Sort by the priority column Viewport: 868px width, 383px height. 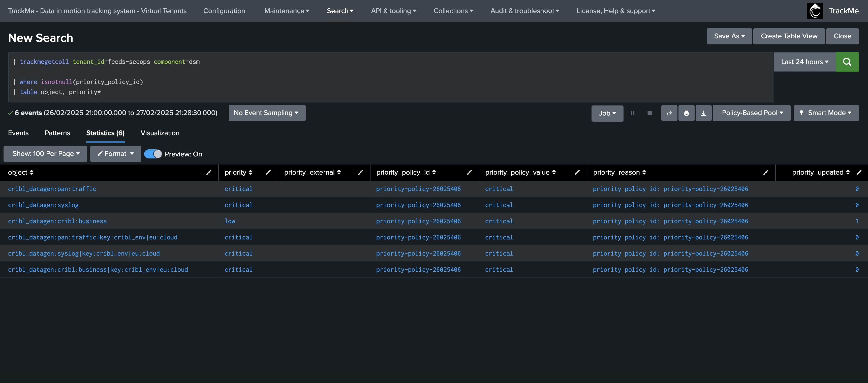[239, 172]
